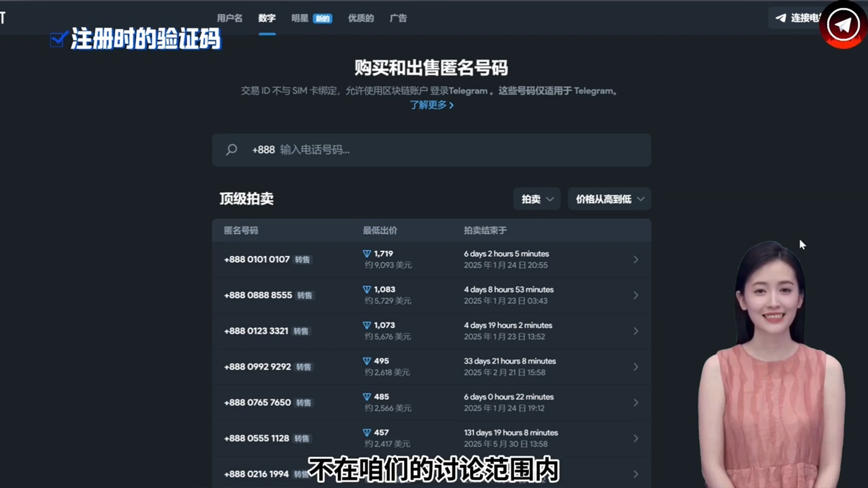
Task: Click TON icon beside 495 bid
Action: coord(367,361)
